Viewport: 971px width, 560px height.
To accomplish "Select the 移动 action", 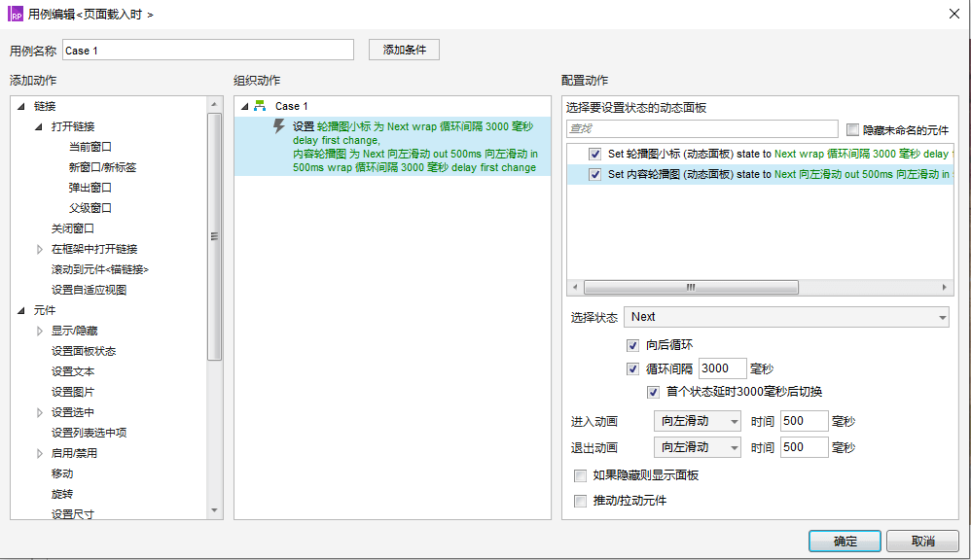I will tap(62, 474).
